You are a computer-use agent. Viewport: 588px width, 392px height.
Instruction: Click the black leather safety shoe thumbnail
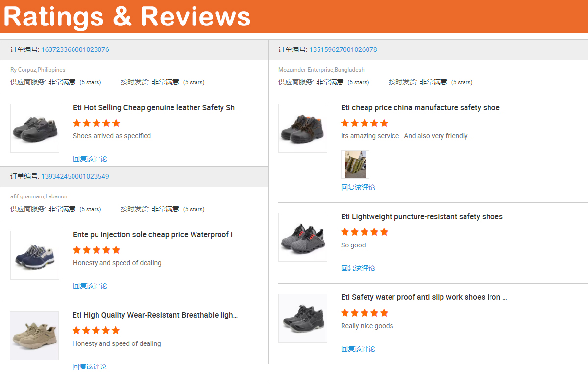tap(35, 128)
